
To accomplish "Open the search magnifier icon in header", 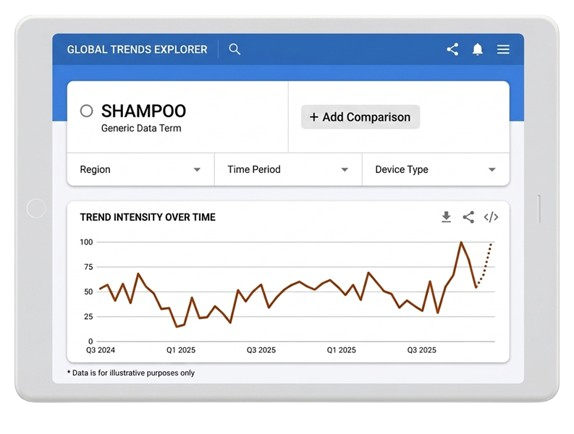I will (x=234, y=49).
